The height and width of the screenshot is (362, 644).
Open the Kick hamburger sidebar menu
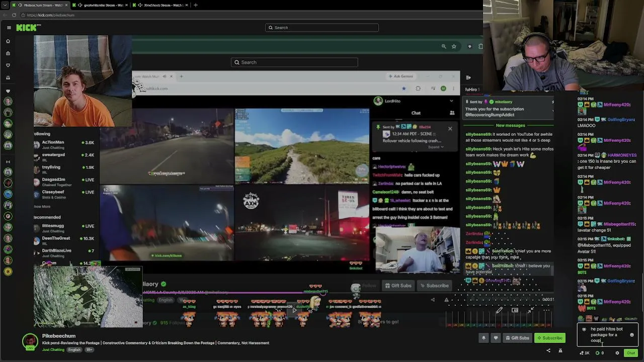[9, 28]
